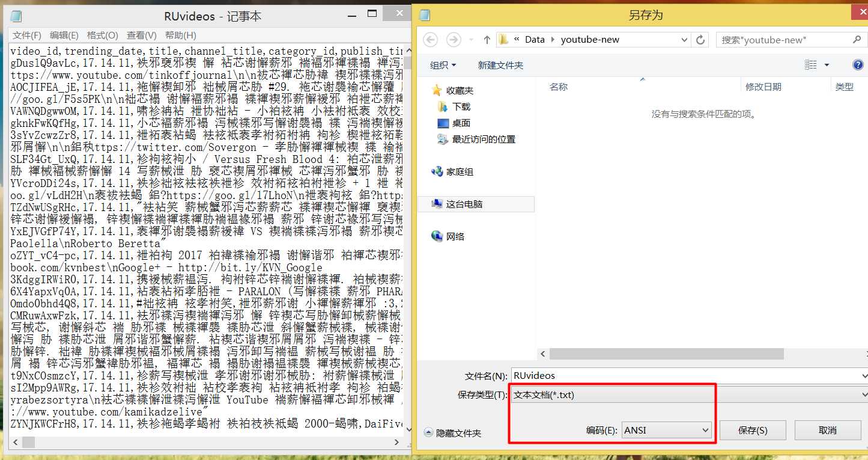Click the youtube-new breadcrumb in address bar
The image size is (868, 460).
pyautogui.click(x=590, y=40)
